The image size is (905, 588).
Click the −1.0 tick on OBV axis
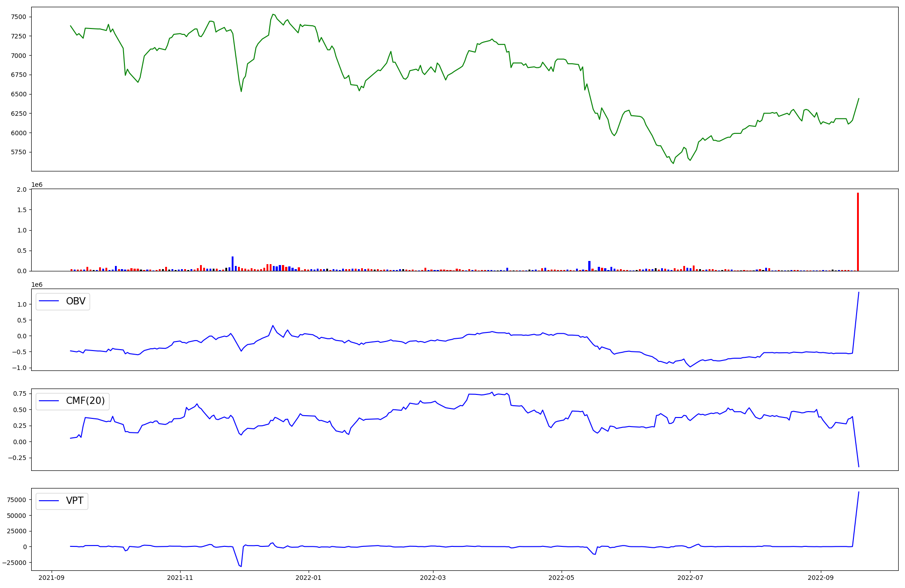click(20, 368)
